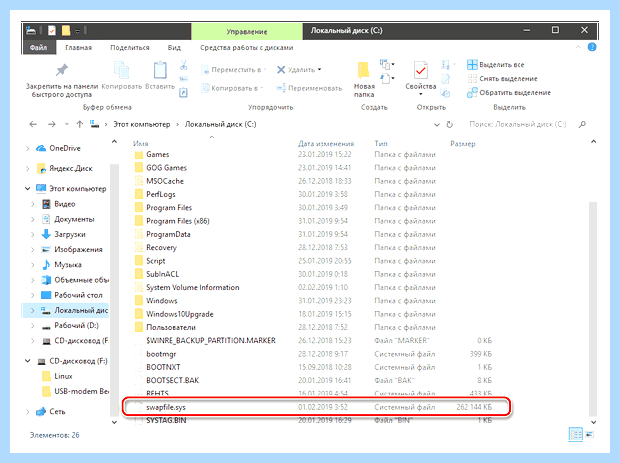The height and width of the screenshot is (463, 620).
Task: Switch to the Вид ribbon tab
Action: click(174, 47)
